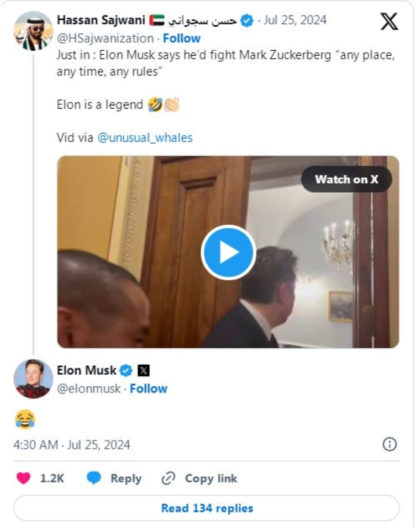Click the black X affiliation badge

coord(143,370)
